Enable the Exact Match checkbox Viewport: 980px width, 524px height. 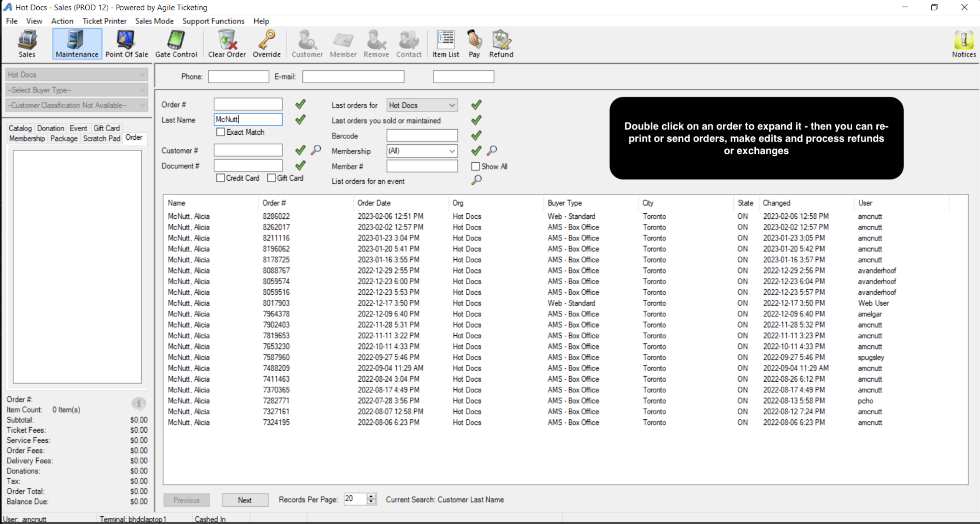coord(221,132)
